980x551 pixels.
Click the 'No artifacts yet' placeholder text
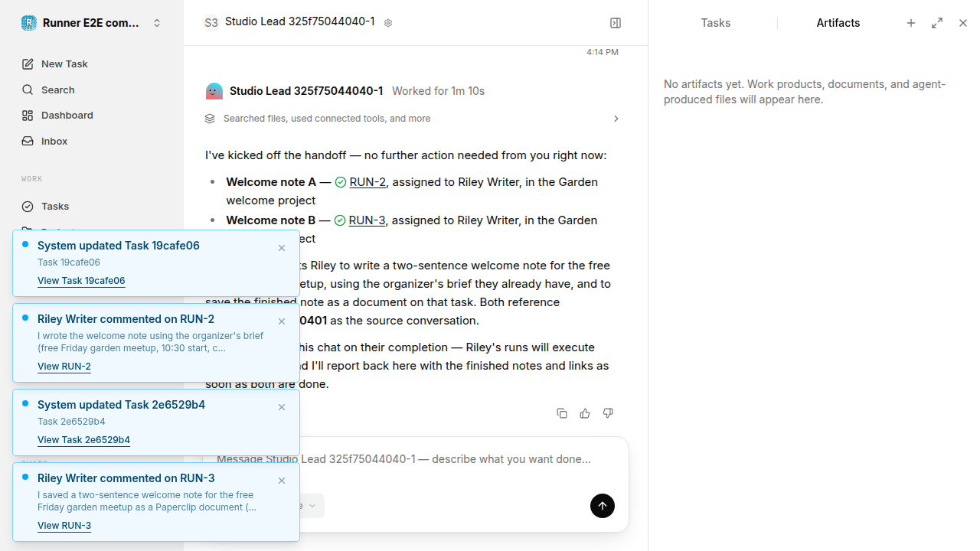pos(805,92)
